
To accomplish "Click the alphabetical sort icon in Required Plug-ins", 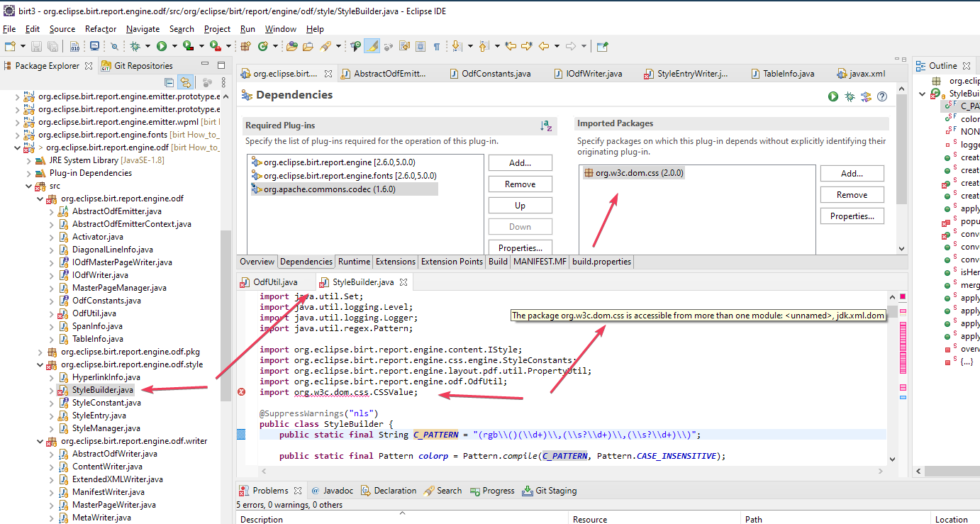I will click(x=545, y=126).
